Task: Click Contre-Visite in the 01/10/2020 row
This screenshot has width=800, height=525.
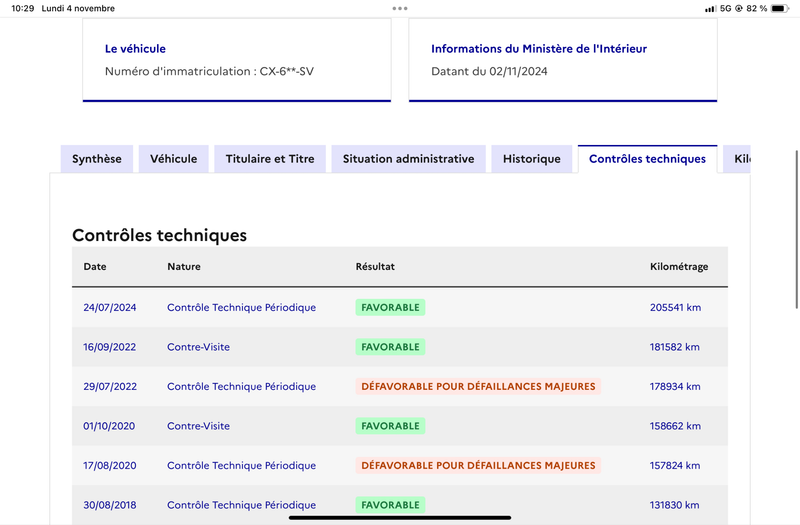Action: [x=198, y=426]
